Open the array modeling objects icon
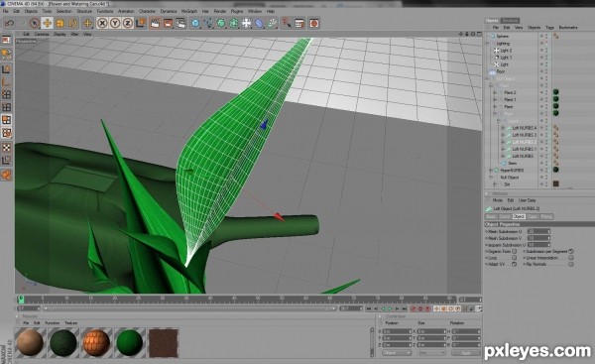595x364 pixels. (234, 23)
